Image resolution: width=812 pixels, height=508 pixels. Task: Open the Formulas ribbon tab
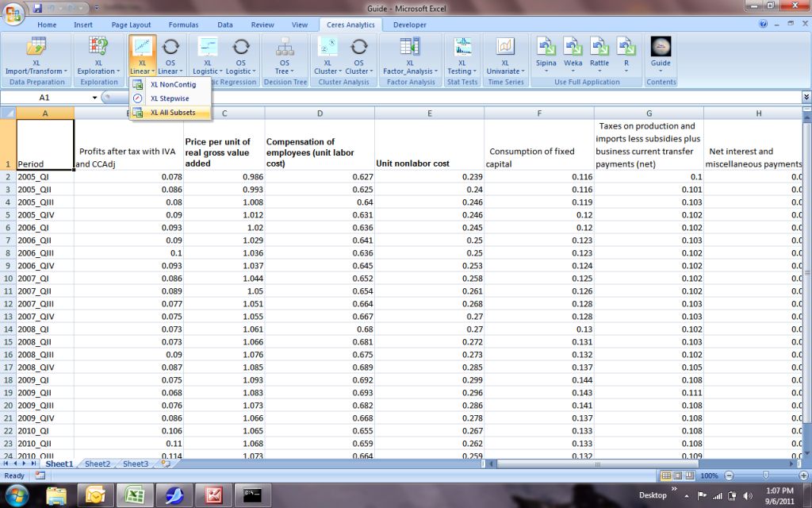pos(183,25)
